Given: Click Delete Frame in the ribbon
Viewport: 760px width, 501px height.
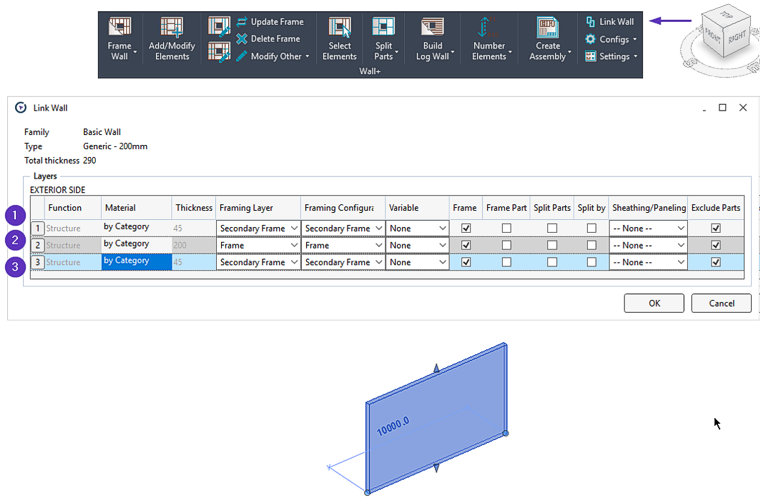Looking at the screenshot, I should point(267,39).
